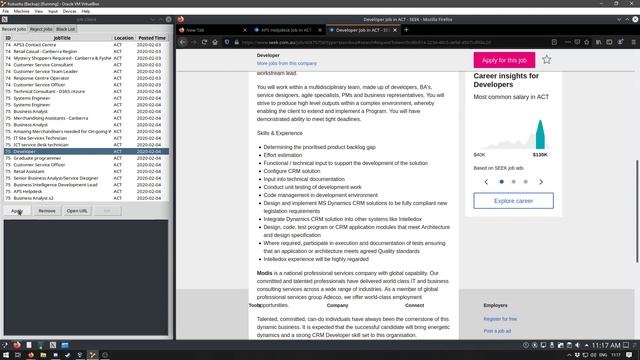This screenshot has height=360, width=640.
Task: Sort the job list by Posted Time header
Action: 152,38
